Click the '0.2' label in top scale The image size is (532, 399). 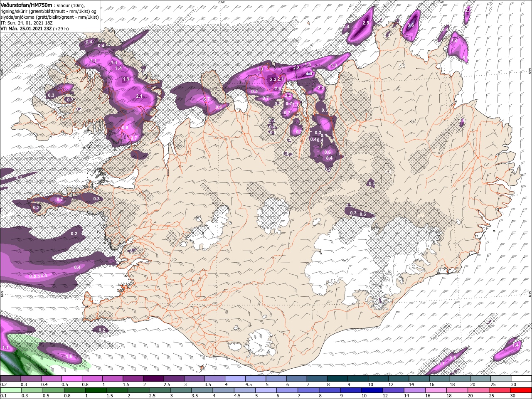pyautogui.click(x=3, y=384)
